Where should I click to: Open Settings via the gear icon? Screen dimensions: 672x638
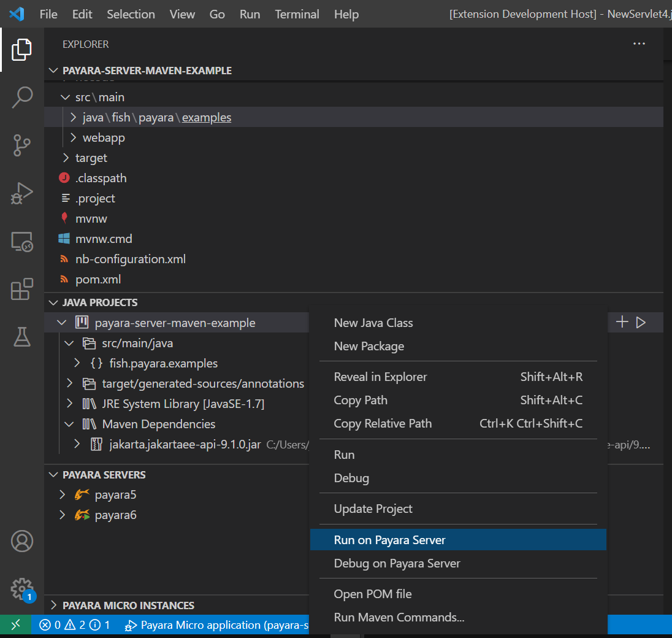click(x=22, y=588)
